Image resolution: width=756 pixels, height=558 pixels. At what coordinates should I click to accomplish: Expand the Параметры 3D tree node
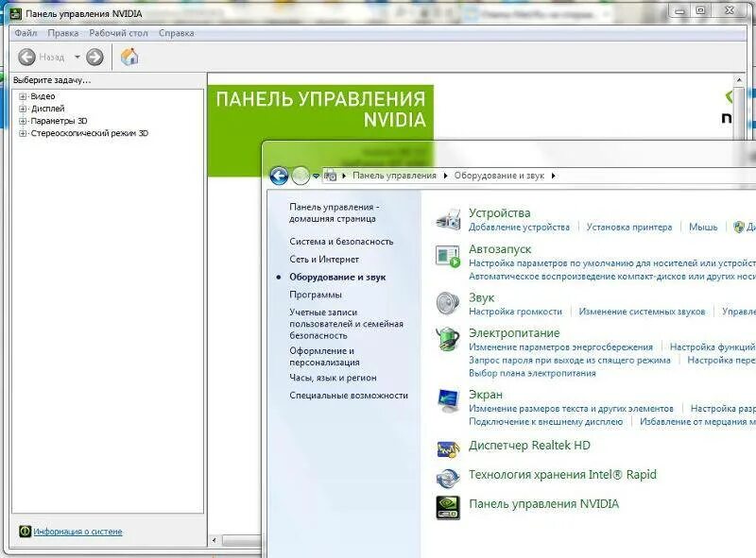23,121
